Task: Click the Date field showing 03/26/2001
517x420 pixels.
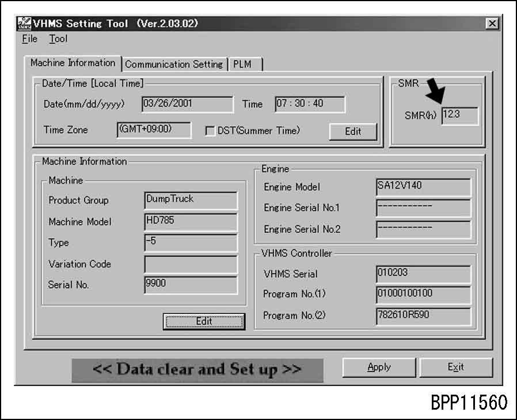Action: [187, 104]
